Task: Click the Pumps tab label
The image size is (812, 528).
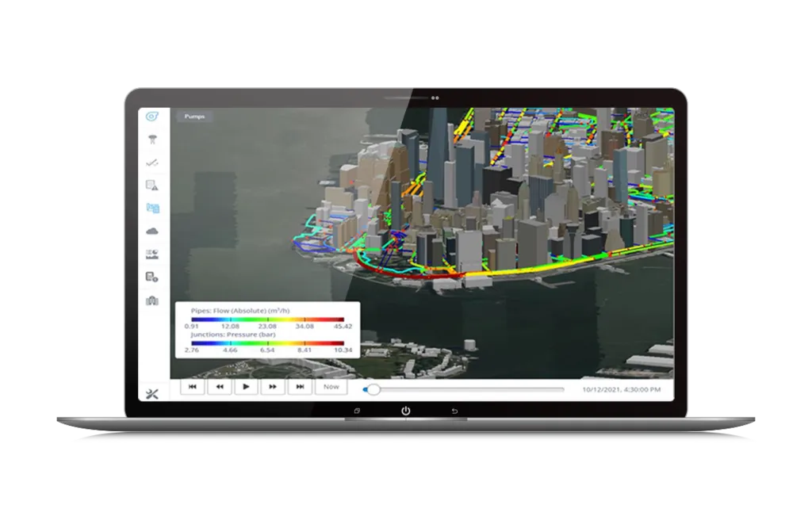Action: pyautogui.click(x=195, y=117)
